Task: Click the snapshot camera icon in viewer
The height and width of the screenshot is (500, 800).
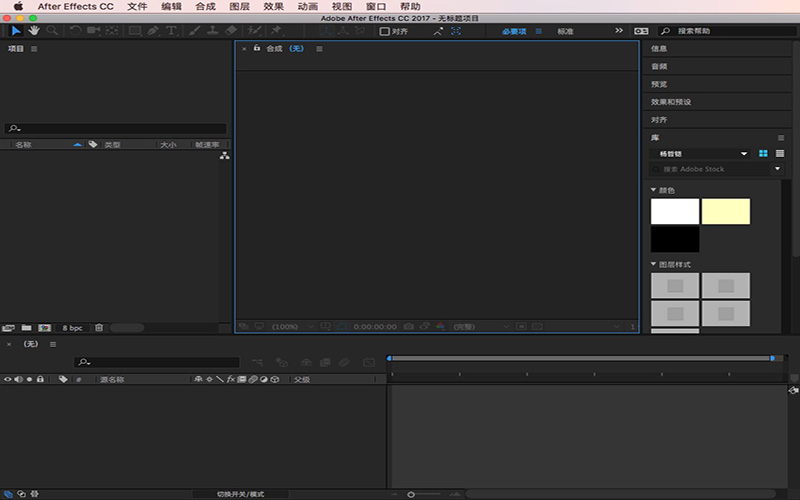Action: [408, 326]
